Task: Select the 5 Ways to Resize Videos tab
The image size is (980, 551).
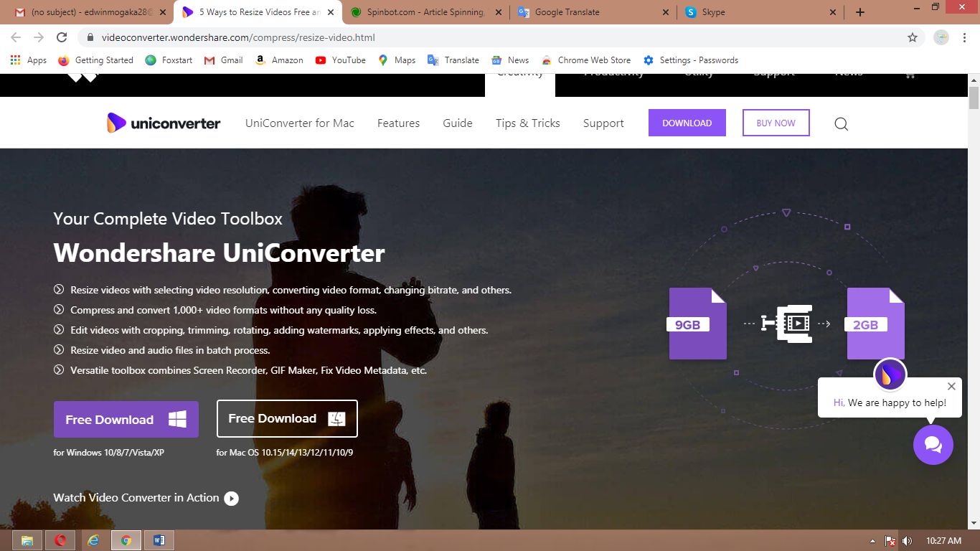Action: [x=258, y=12]
